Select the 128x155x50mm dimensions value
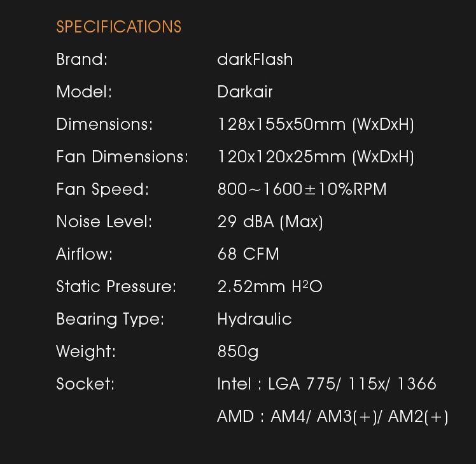 (316, 124)
